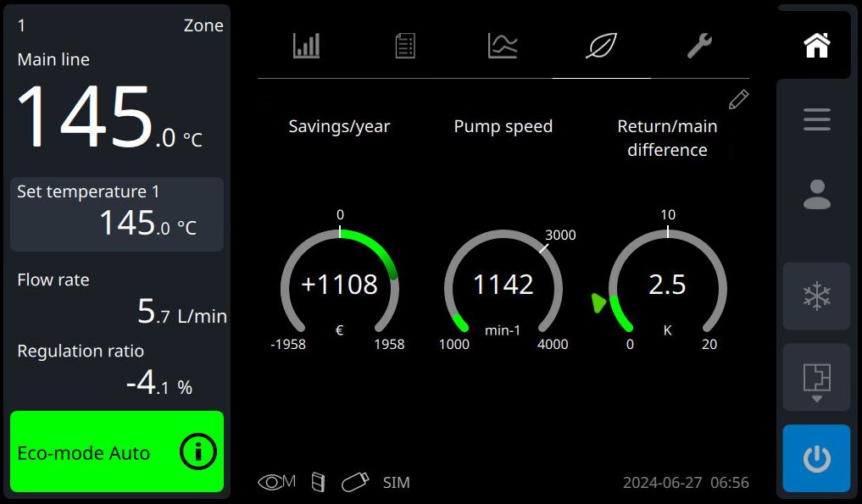
Task: Open the user profile icon
Action: (x=817, y=194)
